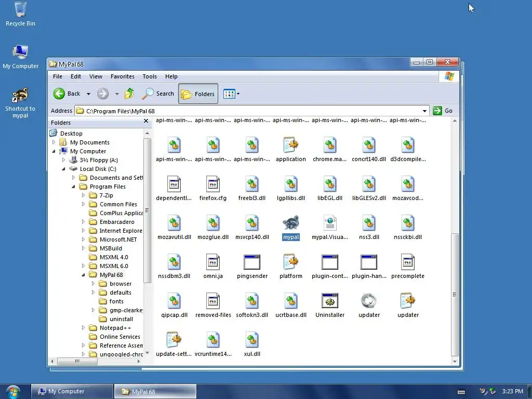Expand the browser folder node
This screenshot has width=532, height=399.
tap(93, 284)
